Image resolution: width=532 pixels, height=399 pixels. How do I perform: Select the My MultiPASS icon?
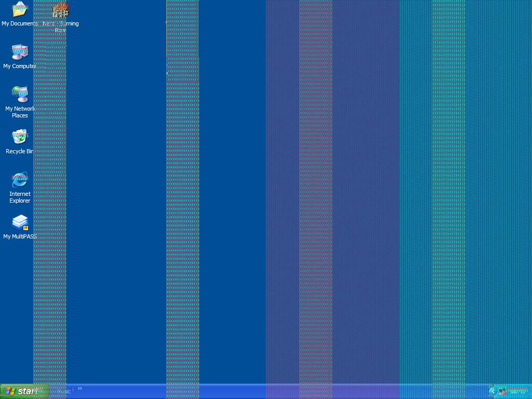(x=20, y=222)
